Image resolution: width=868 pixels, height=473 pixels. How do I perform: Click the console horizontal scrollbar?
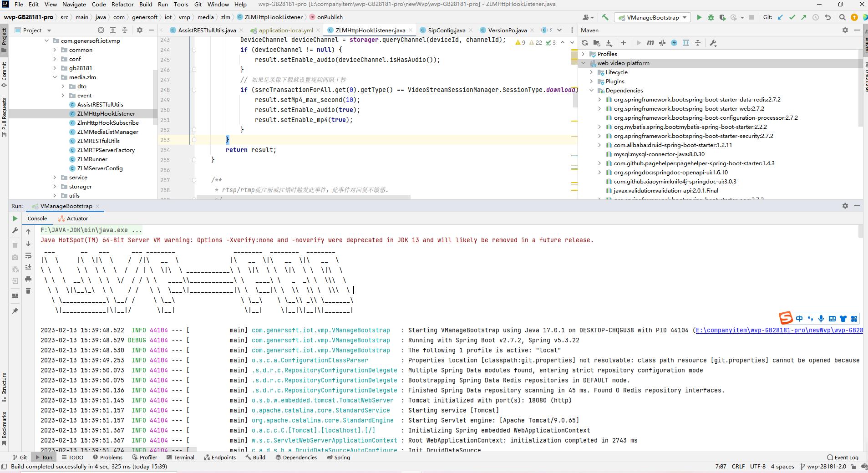[x=118, y=449]
